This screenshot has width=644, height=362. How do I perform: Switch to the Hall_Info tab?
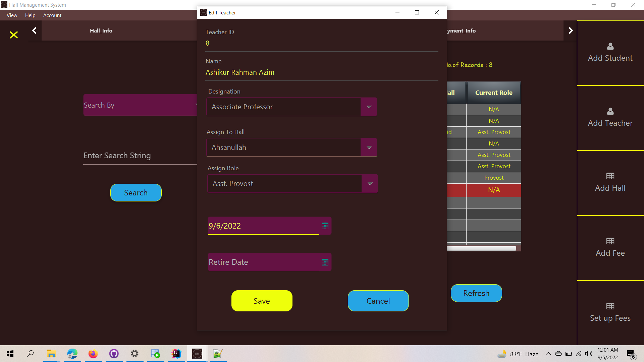[101, 30]
